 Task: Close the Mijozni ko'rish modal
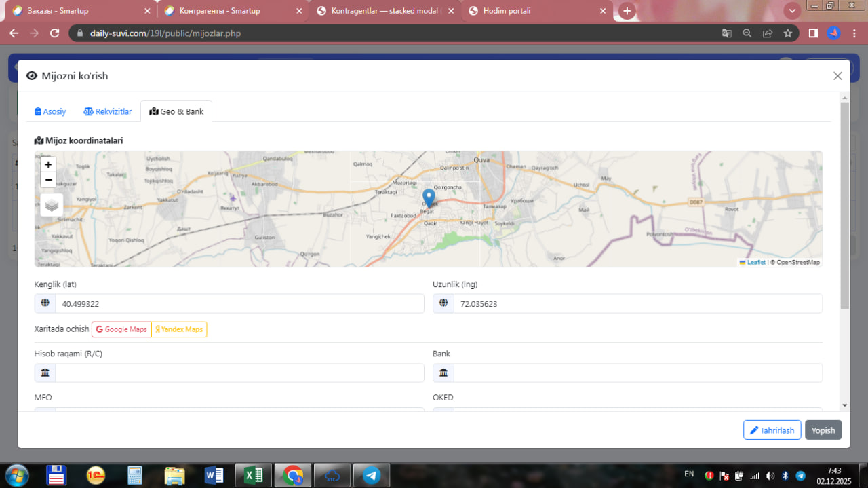(837, 76)
